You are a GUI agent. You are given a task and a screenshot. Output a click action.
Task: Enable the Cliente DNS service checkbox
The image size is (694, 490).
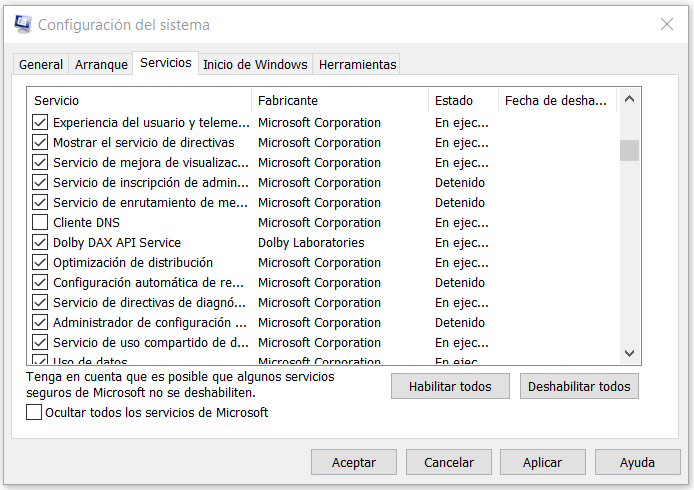40,223
